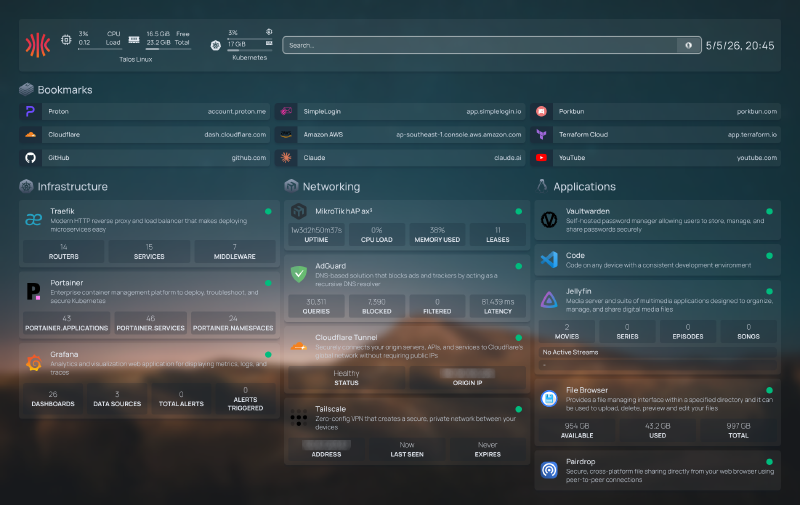
Task: Click the Homepage logo in top-left
Action: [x=38, y=45]
